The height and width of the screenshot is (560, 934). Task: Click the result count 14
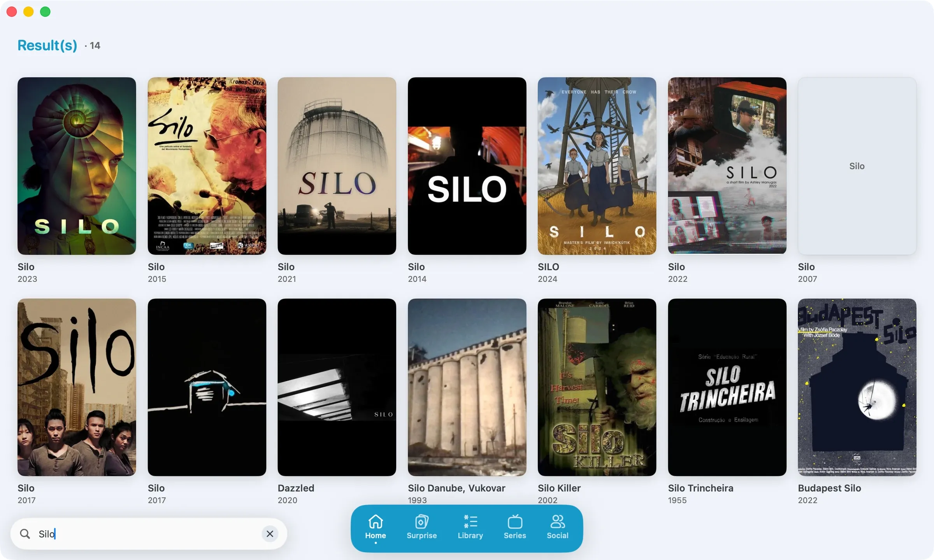point(95,46)
